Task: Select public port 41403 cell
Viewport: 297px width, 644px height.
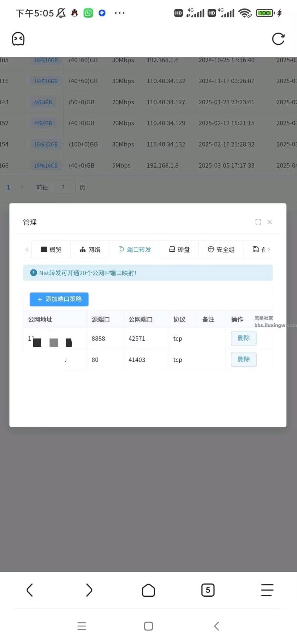Action: [137, 360]
